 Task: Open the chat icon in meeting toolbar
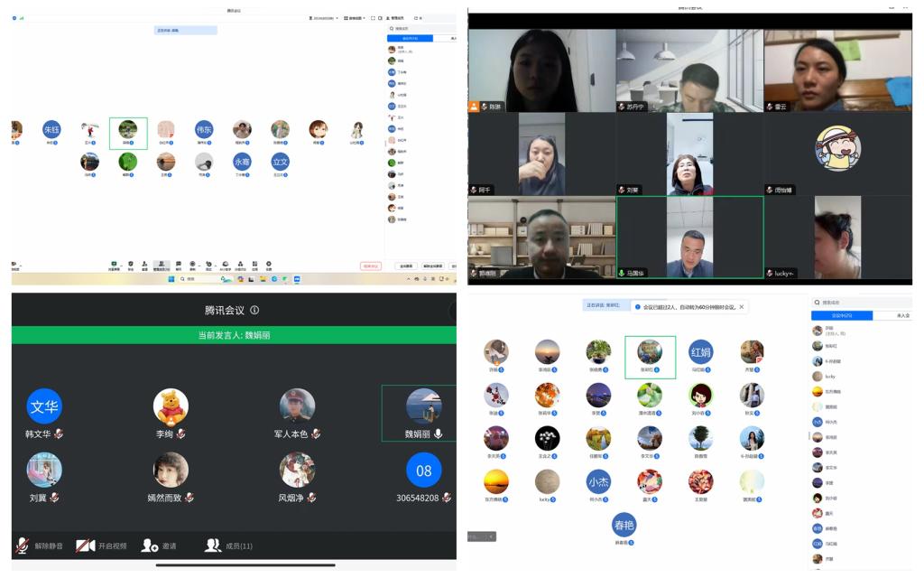click(178, 265)
